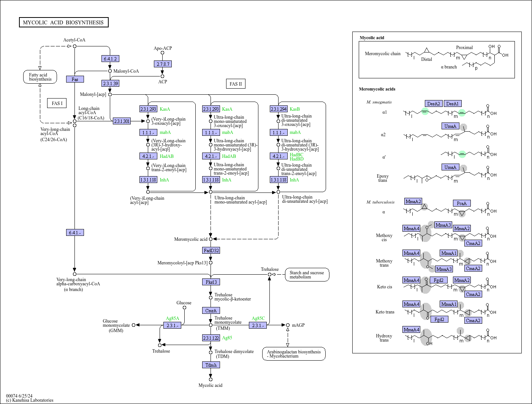Click the FAS II label
This screenshot has height=404, width=532.
coord(236,84)
